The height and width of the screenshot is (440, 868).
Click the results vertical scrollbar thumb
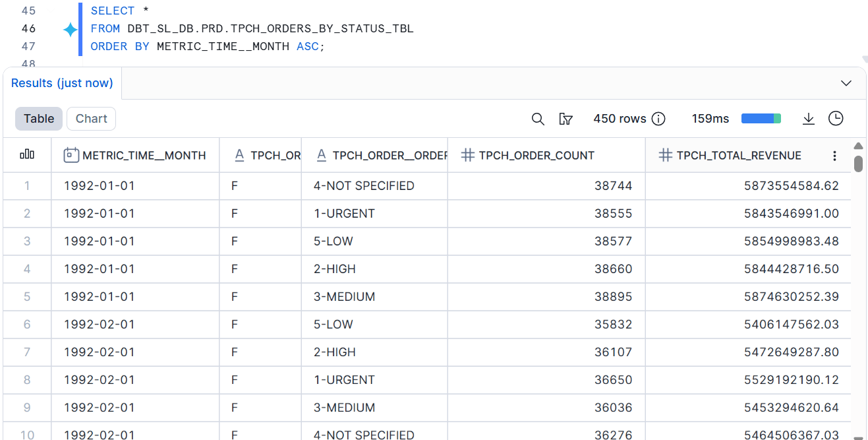[858, 163]
